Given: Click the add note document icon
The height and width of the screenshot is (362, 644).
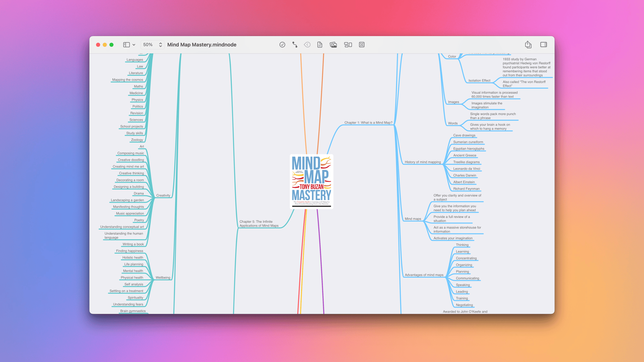Looking at the screenshot, I should (x=320, y=45).
